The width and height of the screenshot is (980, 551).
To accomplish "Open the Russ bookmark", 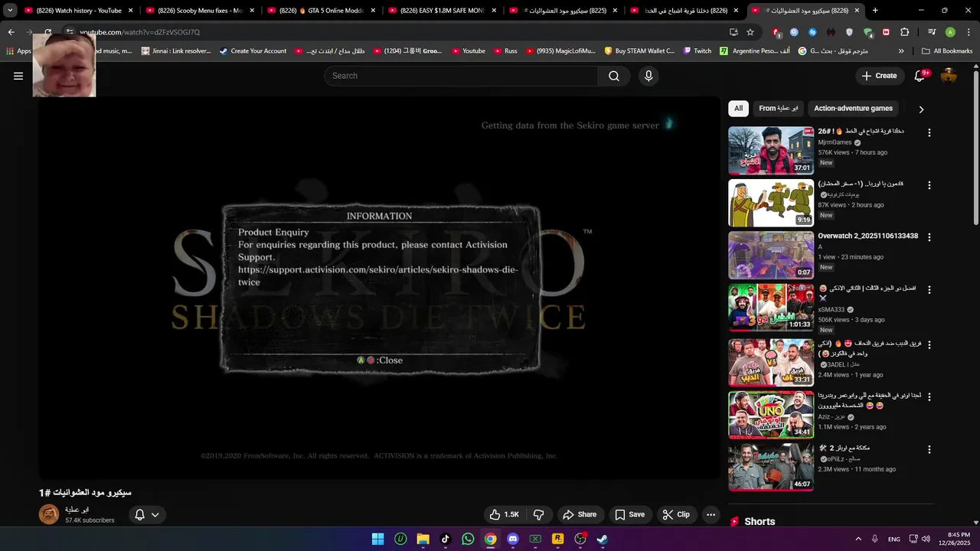I will (505, 51).
